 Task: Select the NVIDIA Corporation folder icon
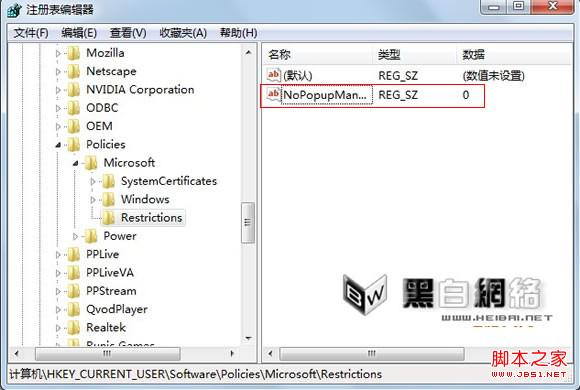click(74, 90)
